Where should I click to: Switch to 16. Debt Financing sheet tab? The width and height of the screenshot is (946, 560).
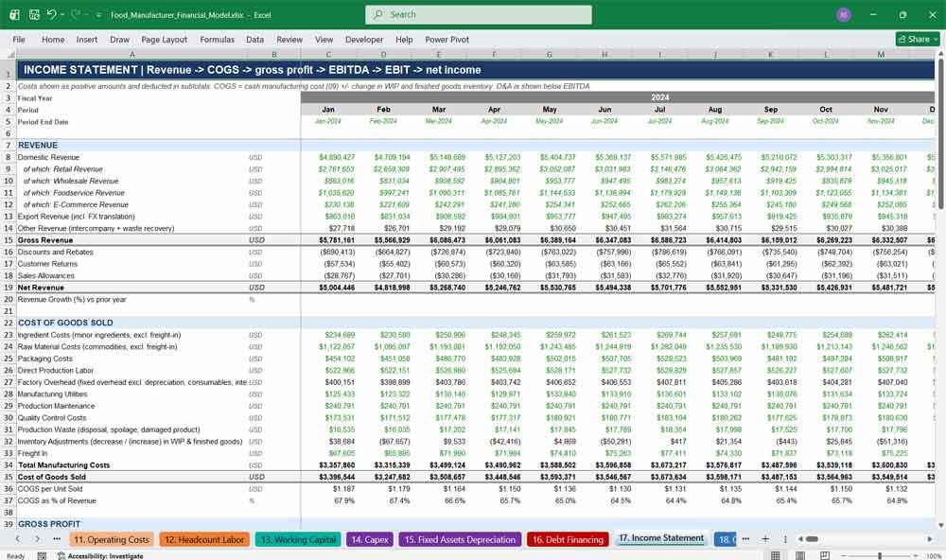(x=568, y=539)
